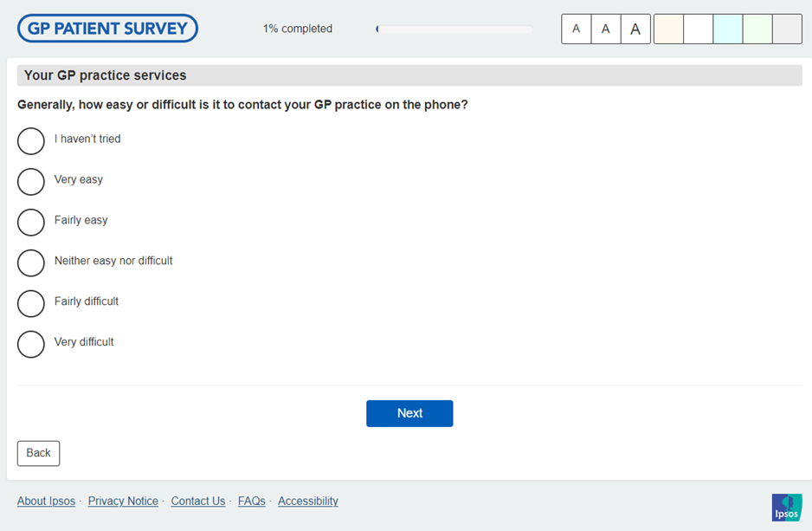Screen dimensions: 812x531
Task: Pick "Neither easy nor difficult" option
Action: (x=31, y=262)
